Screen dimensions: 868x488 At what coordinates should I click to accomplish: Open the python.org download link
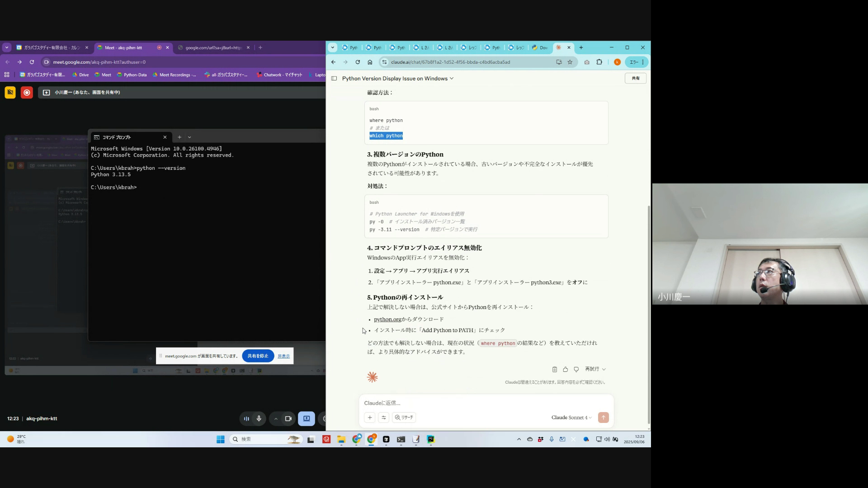[387, 319]
